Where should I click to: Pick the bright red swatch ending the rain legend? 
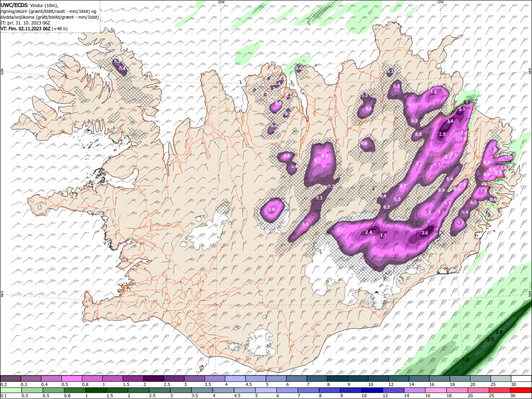521,390
